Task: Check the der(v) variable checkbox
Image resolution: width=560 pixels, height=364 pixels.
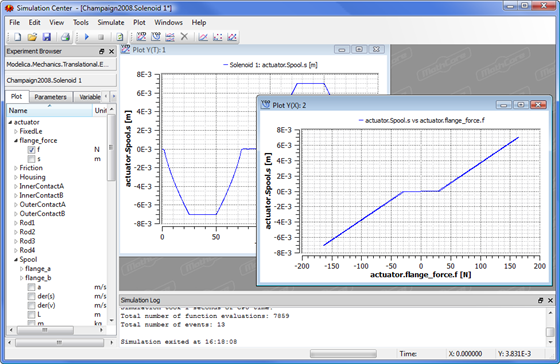Action: click(x=31, y=305)
